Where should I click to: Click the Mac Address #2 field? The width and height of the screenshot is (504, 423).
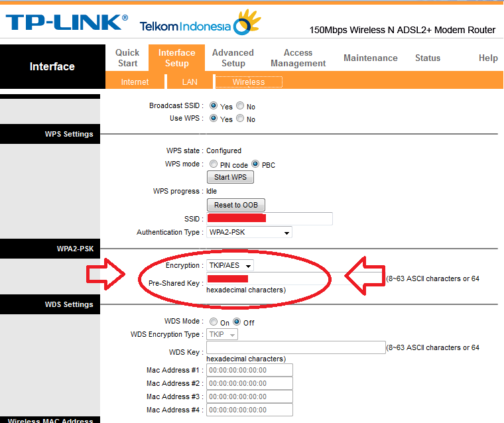pyautogui.click(x=249, y=383)
